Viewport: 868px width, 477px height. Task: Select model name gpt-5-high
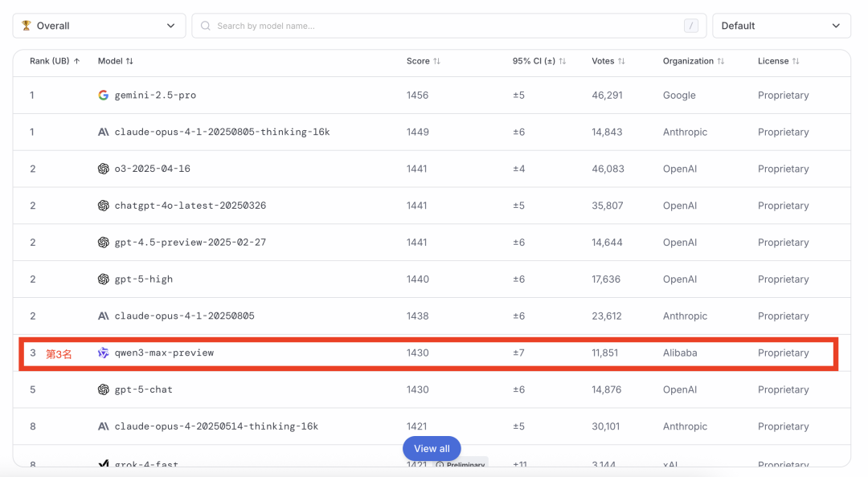(x=144, y=279)
